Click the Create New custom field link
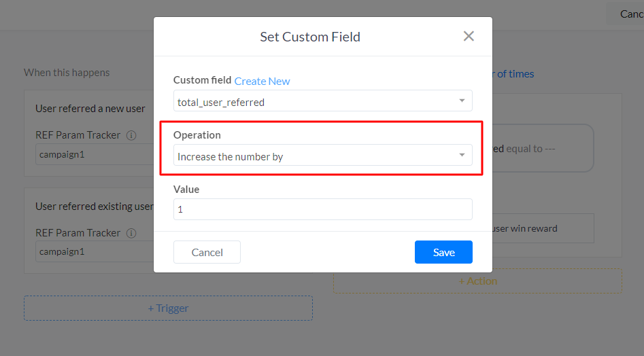 (262, 81)
